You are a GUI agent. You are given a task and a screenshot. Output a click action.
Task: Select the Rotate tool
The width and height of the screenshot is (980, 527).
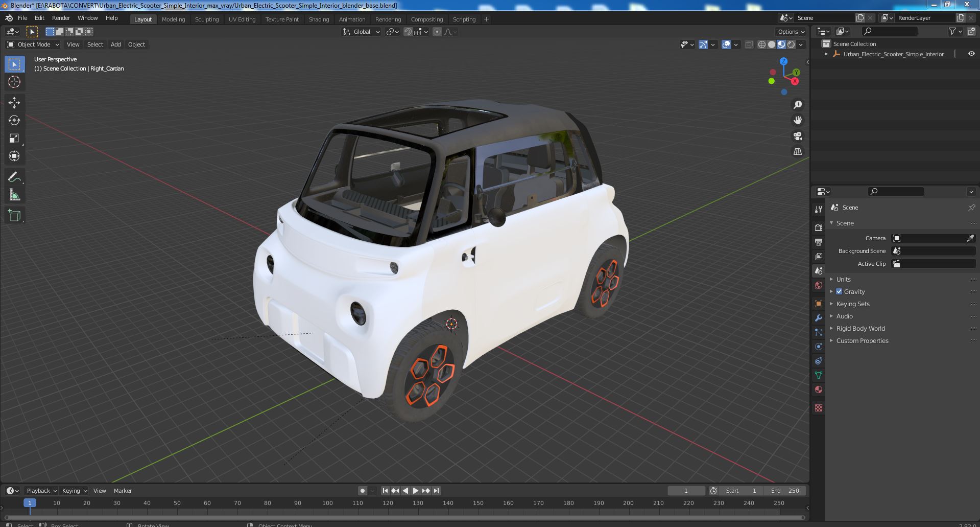(14, 120)
